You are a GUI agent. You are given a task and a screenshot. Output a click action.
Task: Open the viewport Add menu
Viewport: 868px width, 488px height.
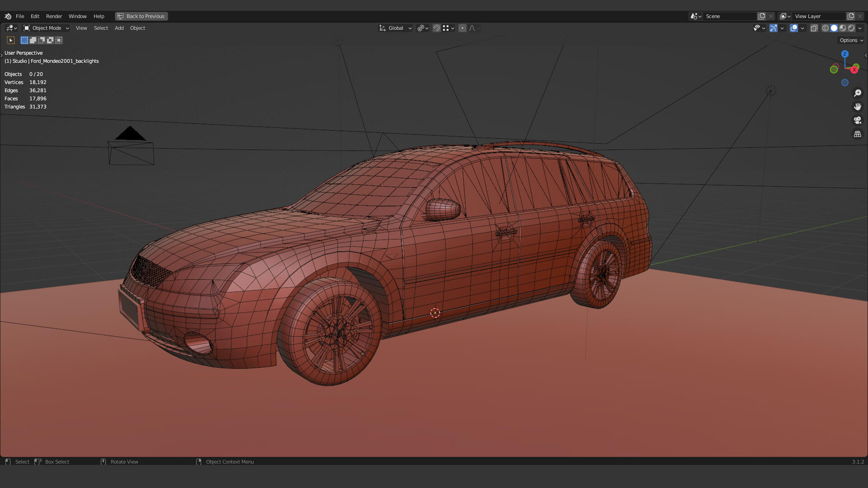119,28
